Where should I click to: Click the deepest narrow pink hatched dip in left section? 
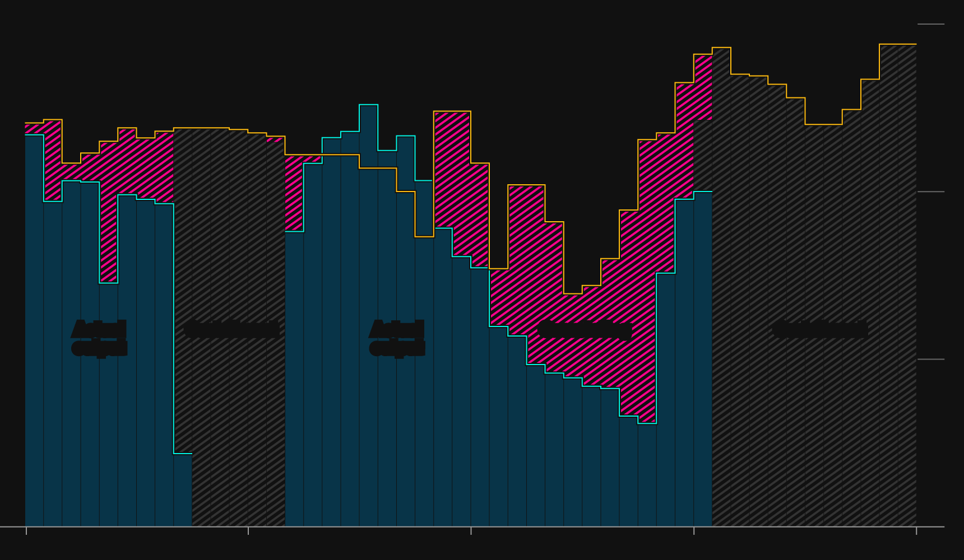[x=109, y=224]
